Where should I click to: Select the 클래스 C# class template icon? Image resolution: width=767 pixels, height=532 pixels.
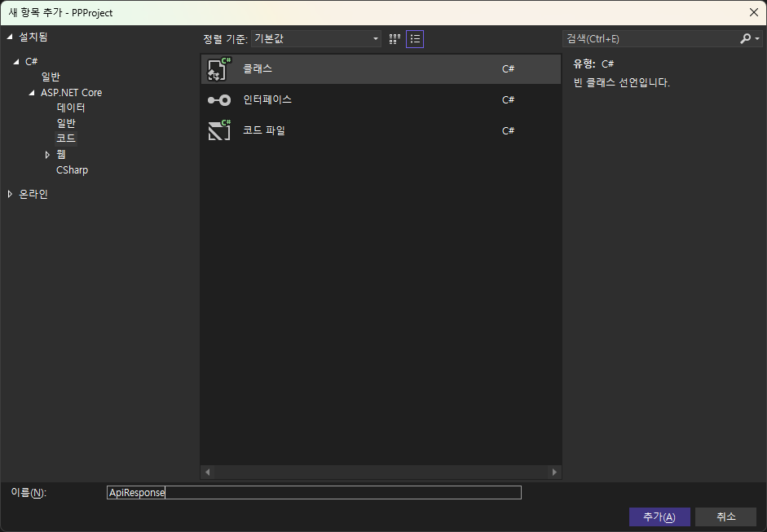click(x=219, y=69)
